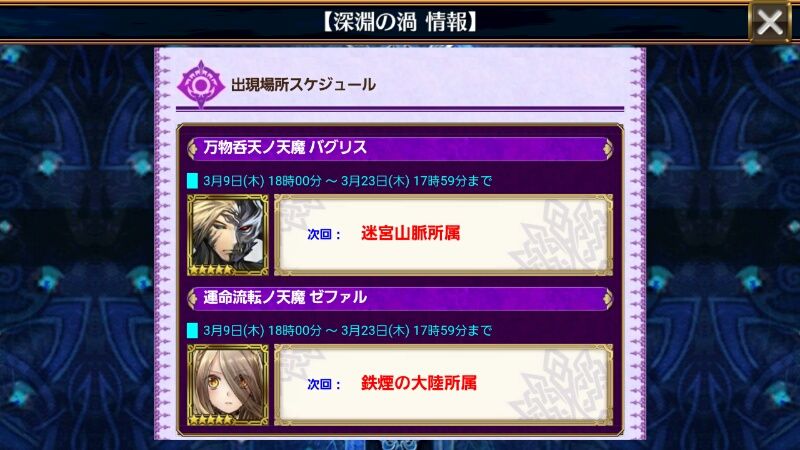The height and width of the screenshot is (450, 800).
Task: Close the 深淵の渦 情報 dialog
Action: tap(769, 22)
